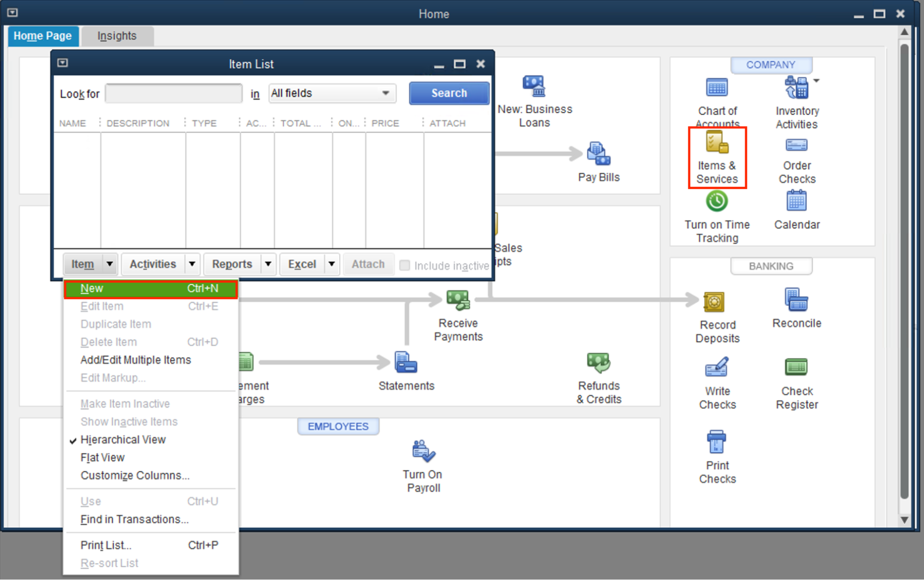The image size is (924, 580).
Task: Click the Turn on Time Tracking icon
Action: point(717,202)
